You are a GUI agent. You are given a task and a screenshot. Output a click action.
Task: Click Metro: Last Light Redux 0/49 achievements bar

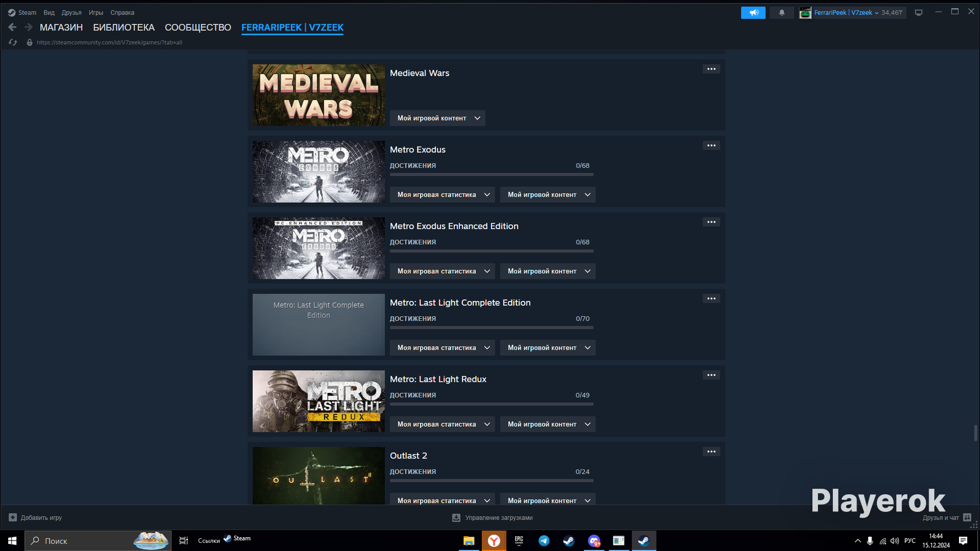(x=492, y=404)
